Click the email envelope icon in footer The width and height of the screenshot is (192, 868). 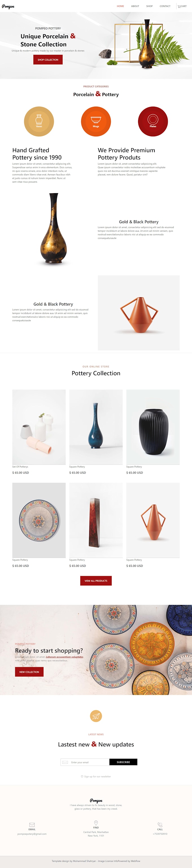click(32, 824)
